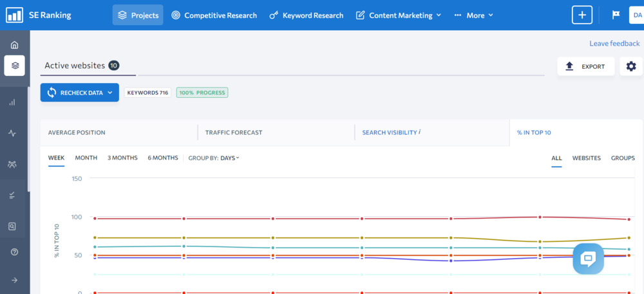Click the 10 websites count badge
Screen dimensions: 644x294
(114, 65)
